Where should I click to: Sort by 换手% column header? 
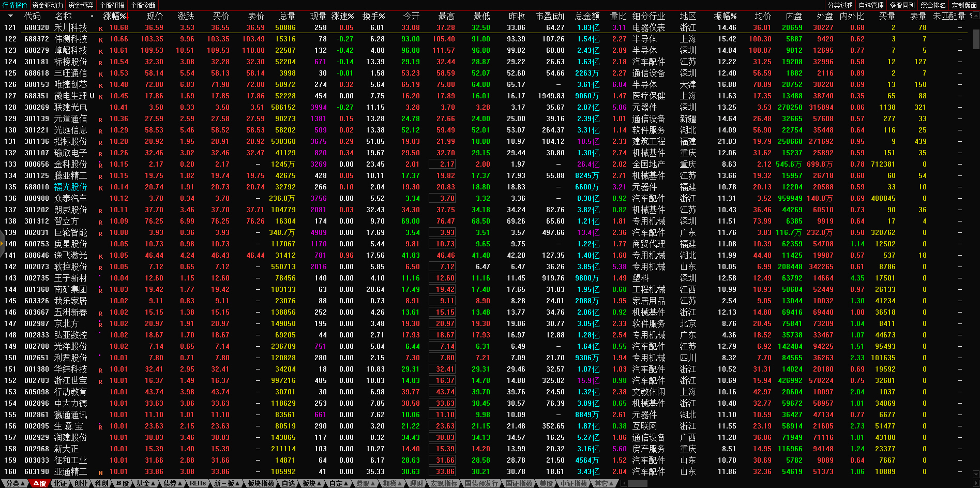(373, 16)
